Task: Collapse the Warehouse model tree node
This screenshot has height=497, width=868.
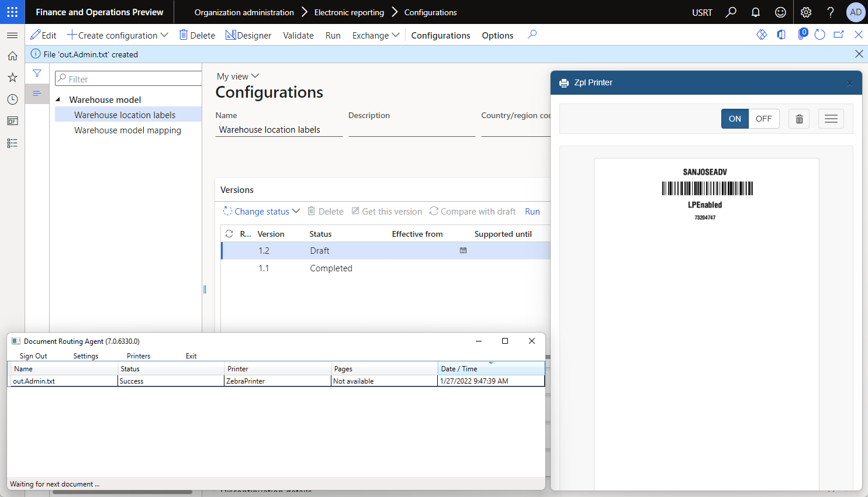Action: pyautogui.click(x=58, y=99)
